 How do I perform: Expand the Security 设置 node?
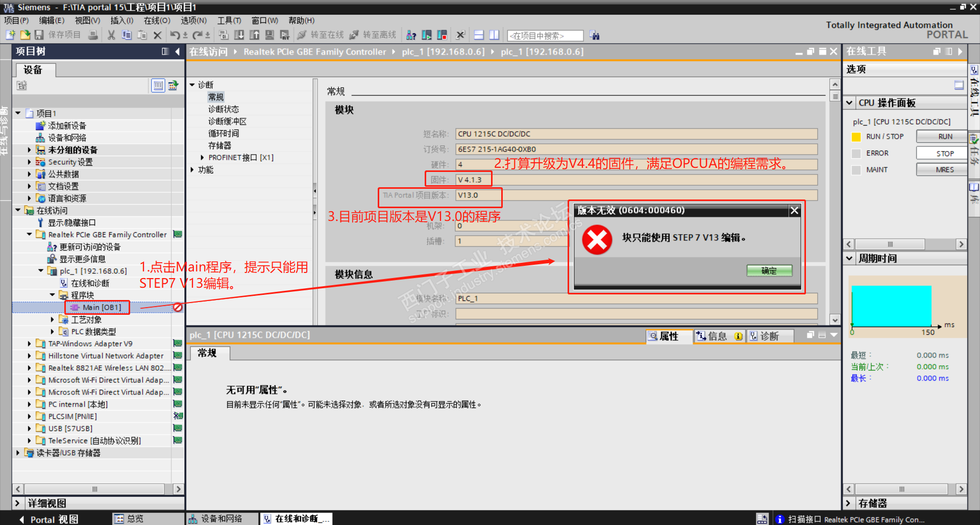(30, 162)
